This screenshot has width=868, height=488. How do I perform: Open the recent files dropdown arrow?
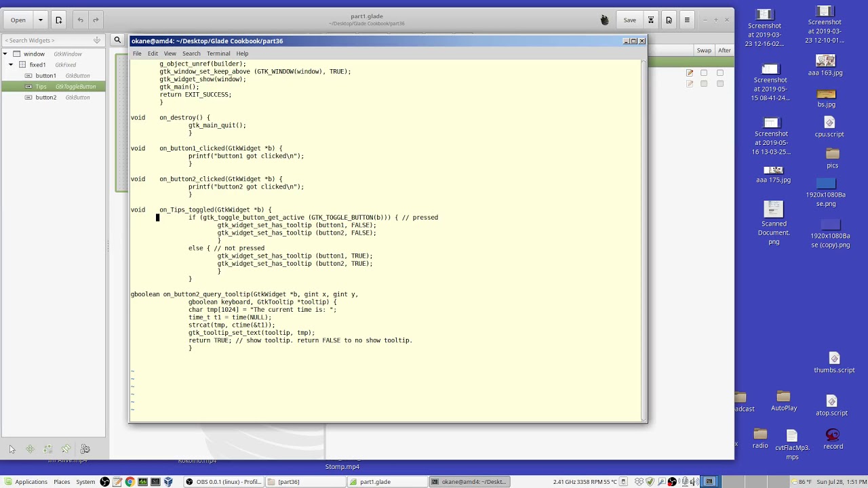40,20
